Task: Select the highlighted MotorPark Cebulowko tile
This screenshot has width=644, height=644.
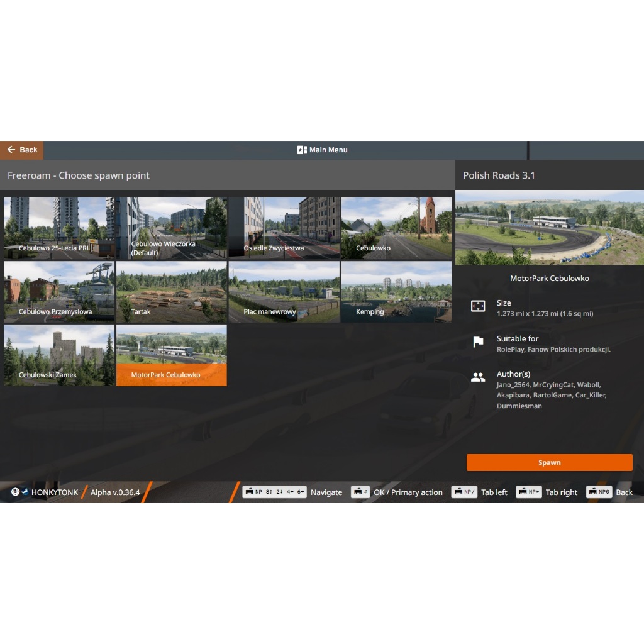Action: (172, 355)
